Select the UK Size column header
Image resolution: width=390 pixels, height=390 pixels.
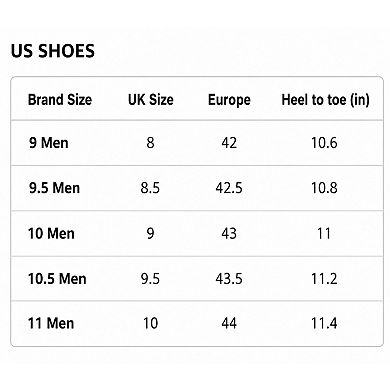(x=151, y=100)
